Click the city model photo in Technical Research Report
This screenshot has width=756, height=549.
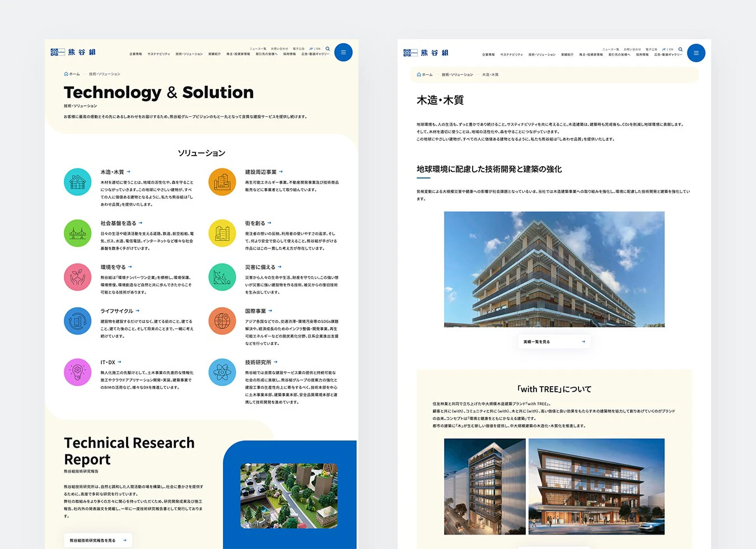289,496
